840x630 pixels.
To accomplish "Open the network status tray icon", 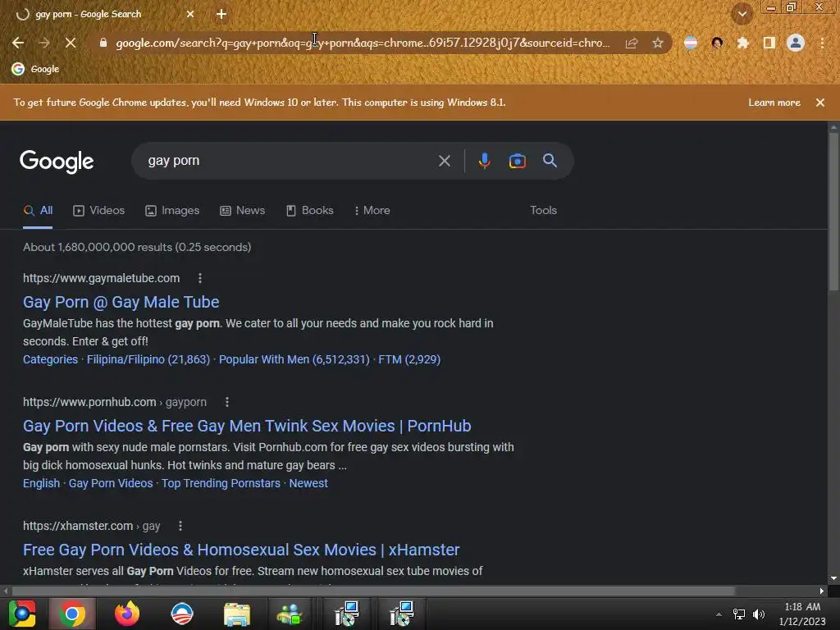I will (739, 614).
